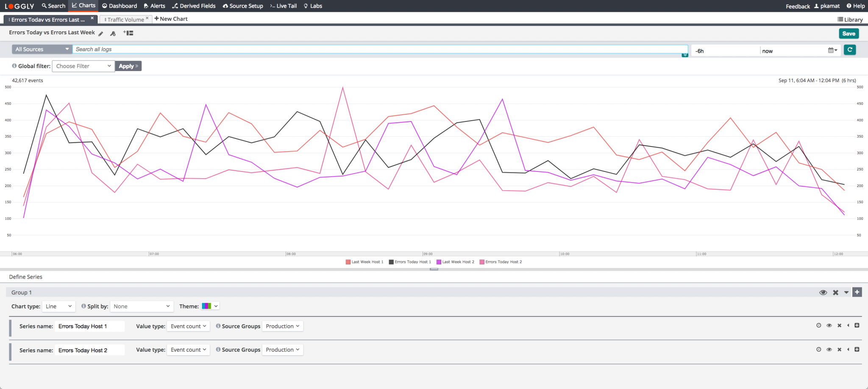
Task: Open the Theme color swatch selector
Action: tap(210, 306)
